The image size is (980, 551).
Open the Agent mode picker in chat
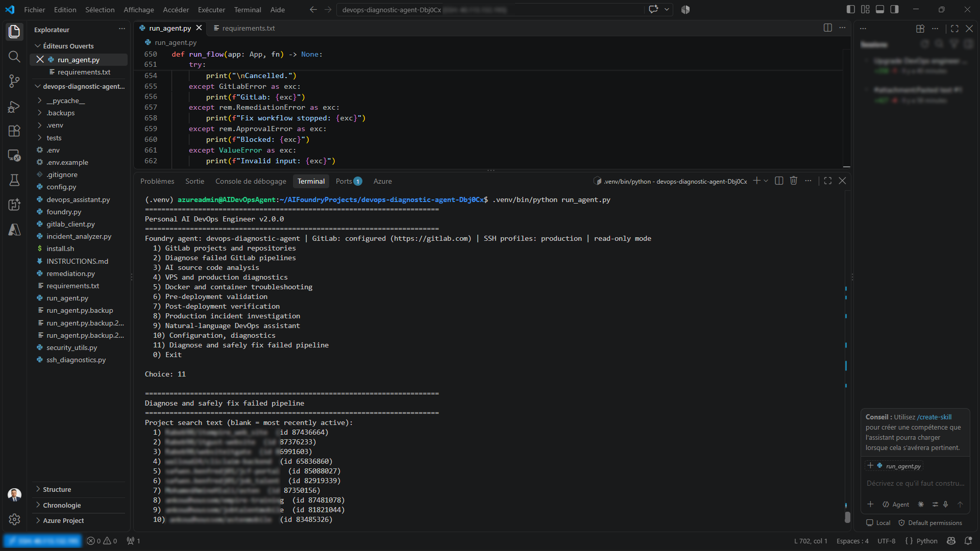(x=896, y=504)
